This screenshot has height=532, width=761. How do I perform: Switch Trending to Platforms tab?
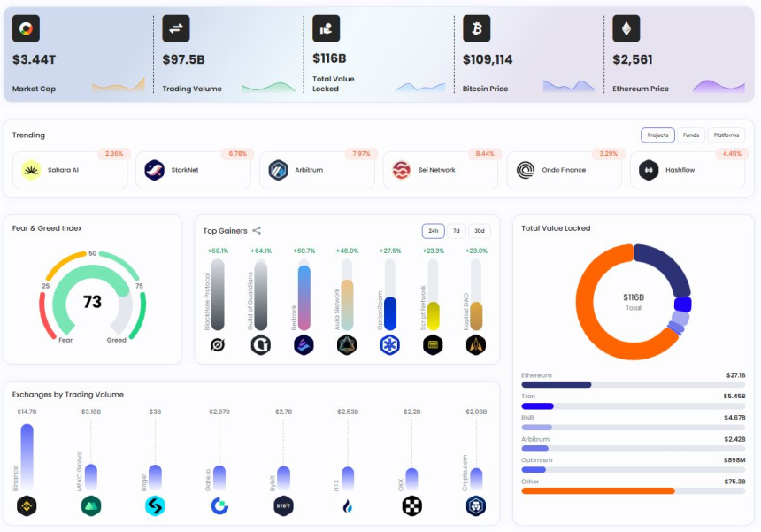(x=726, y=135)
